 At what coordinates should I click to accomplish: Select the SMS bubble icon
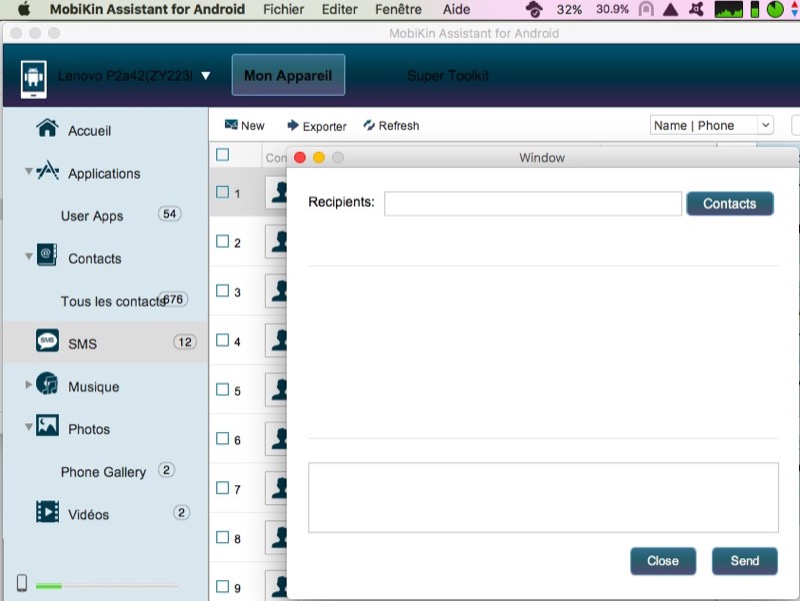[x=47, y=342]
